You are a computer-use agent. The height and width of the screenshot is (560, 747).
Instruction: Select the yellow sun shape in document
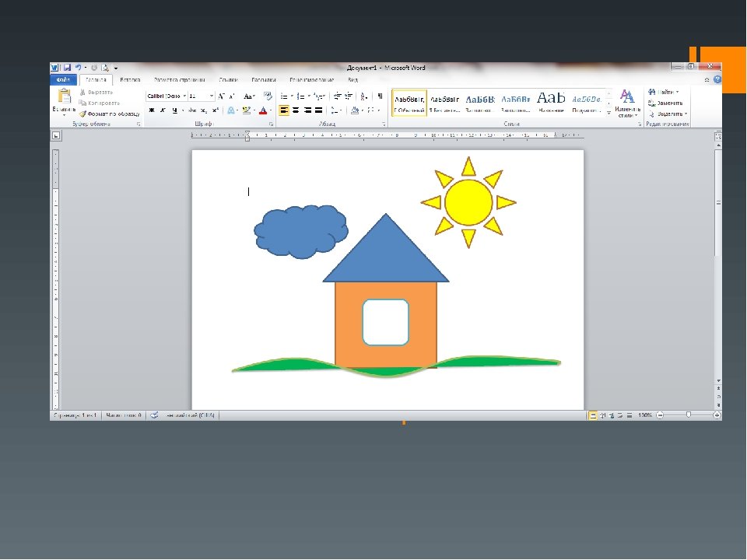[x=468, y=202]
